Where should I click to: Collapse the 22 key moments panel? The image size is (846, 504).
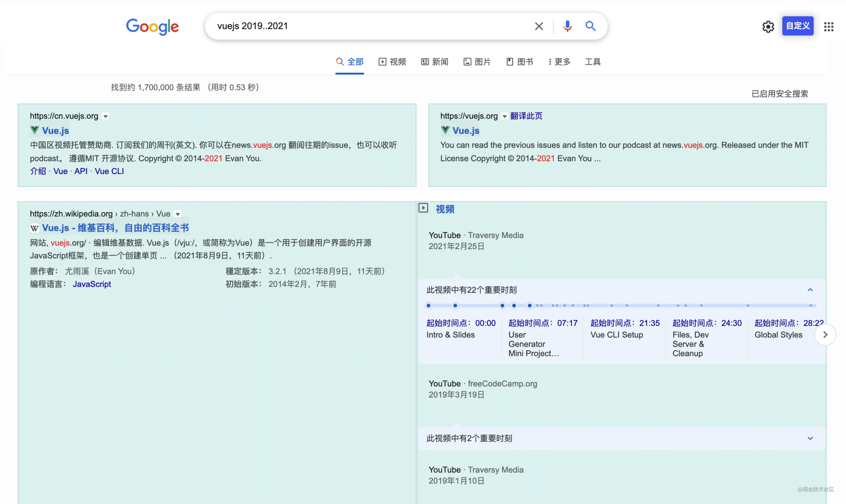(x=810, y=290)
